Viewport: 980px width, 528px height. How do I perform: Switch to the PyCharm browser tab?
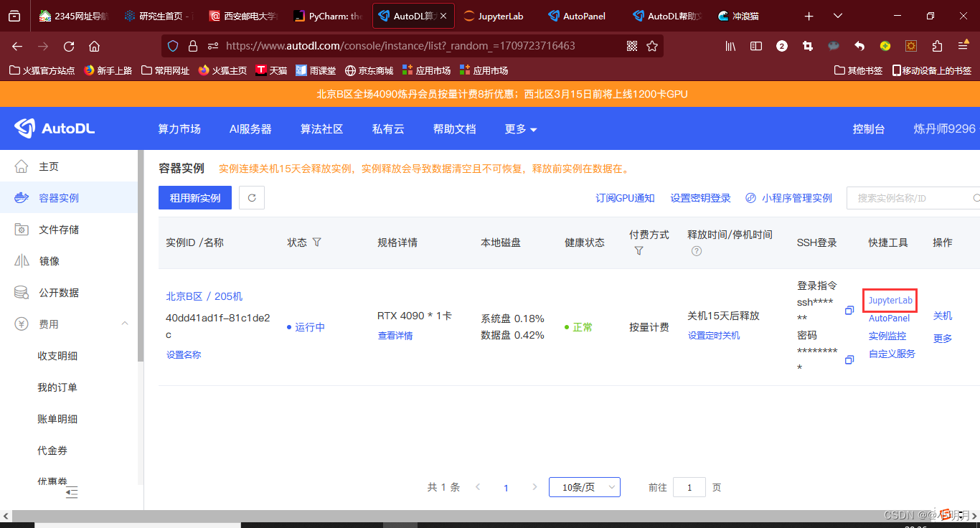[x=329, y=16]
